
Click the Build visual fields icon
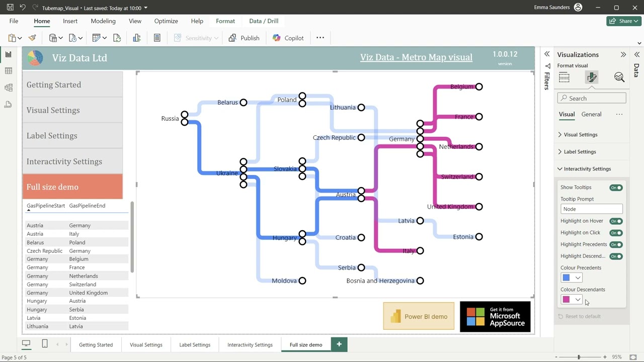(564, 77)
